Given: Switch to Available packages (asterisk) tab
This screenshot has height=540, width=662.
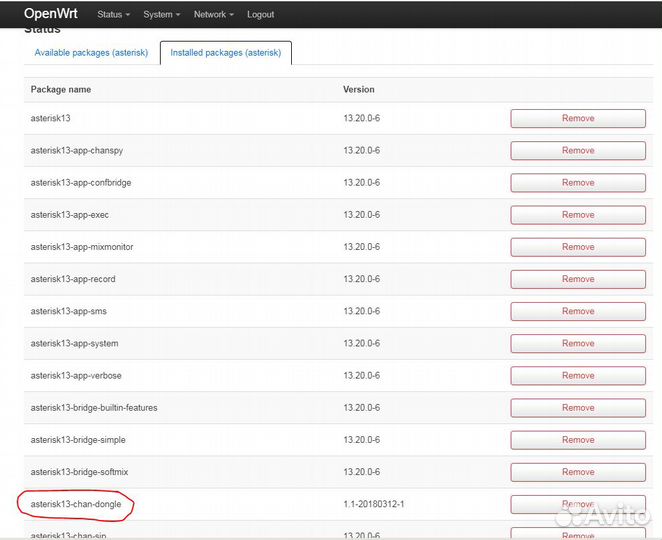Looking at the screenshot, I should (91, 53).
